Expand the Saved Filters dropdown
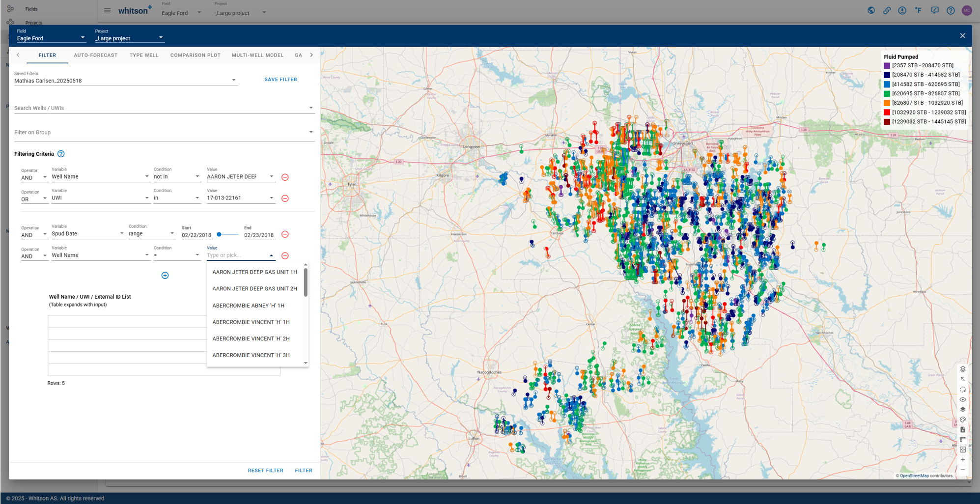The image size is (980, 504). (x=234, y=80)
